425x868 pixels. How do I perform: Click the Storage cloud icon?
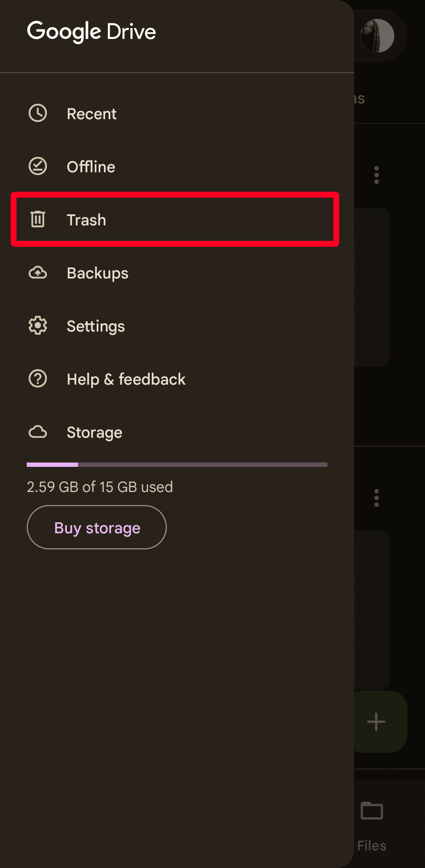pyautogui.click(x=38, y=432)
